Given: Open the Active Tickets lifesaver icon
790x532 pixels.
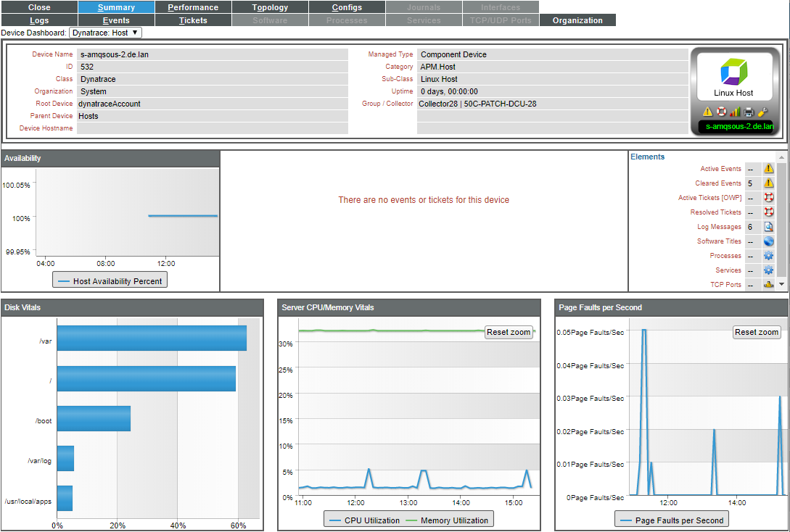Looking at the screenshot, I should pos(768,198).
